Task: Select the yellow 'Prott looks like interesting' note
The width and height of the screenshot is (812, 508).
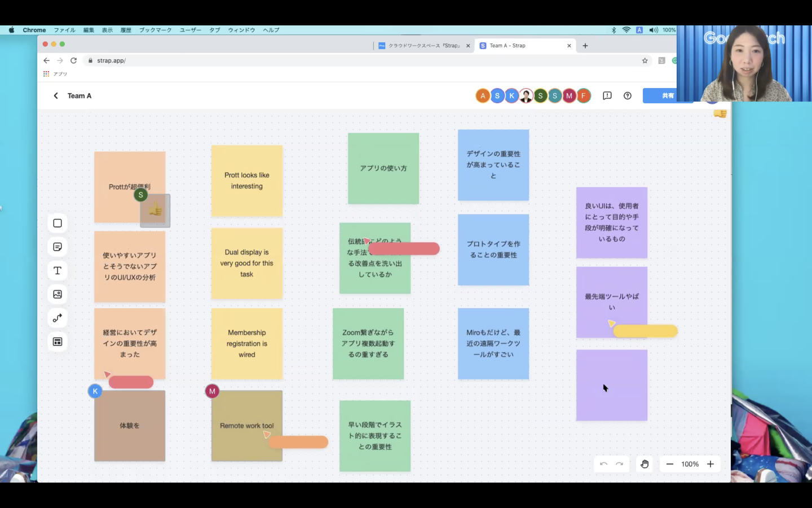Action: click(x=247, y=181)
